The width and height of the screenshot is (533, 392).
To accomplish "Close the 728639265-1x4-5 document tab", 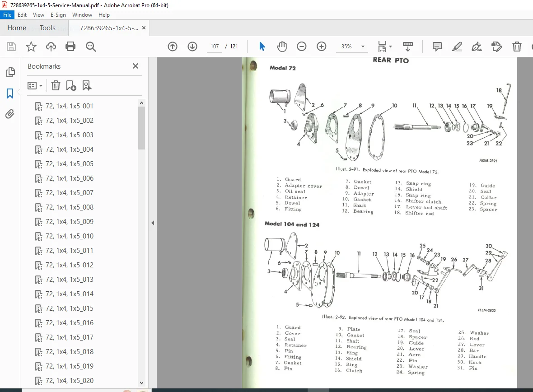I will click(x=144, y=28).
